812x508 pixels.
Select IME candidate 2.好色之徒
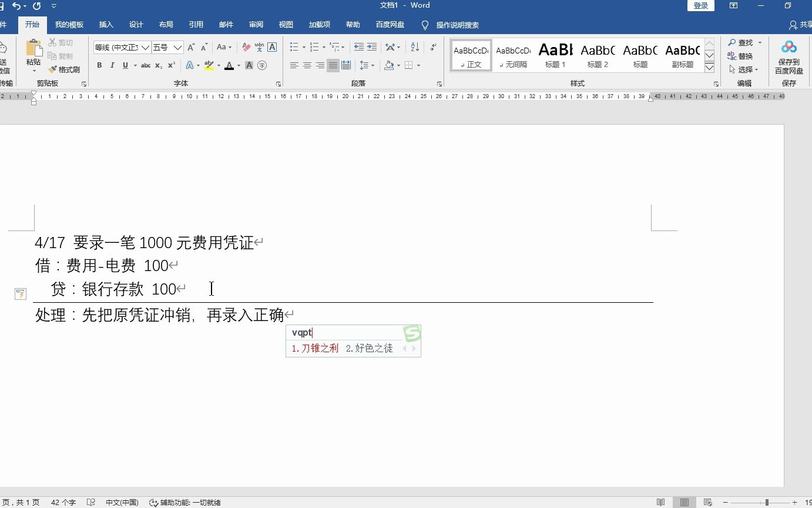(369, 348)
